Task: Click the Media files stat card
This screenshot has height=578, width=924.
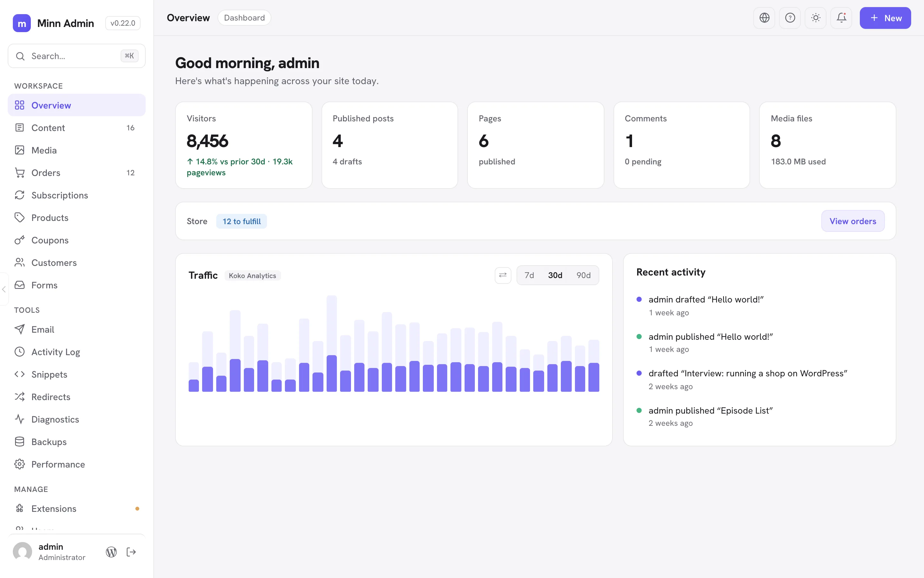Action: point(828,145)
